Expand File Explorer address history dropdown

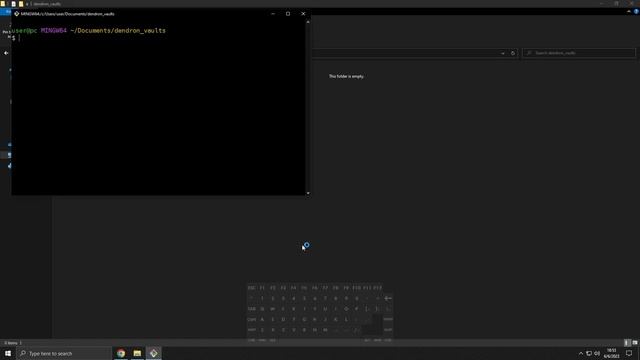click(x=503, y=53)
